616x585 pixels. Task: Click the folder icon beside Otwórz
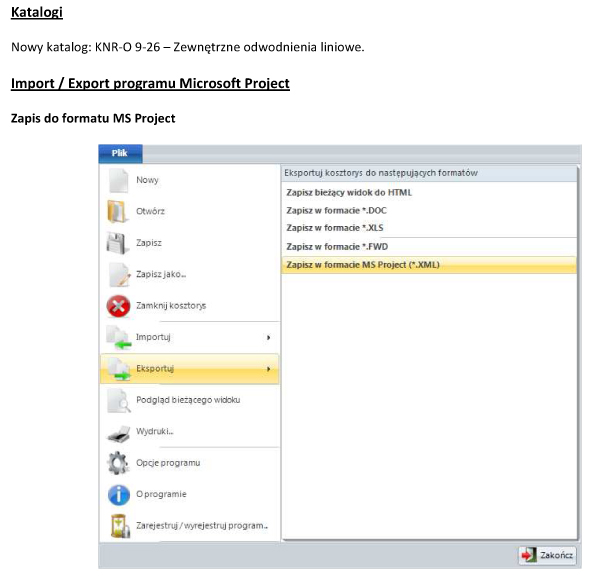pos(117,211)
